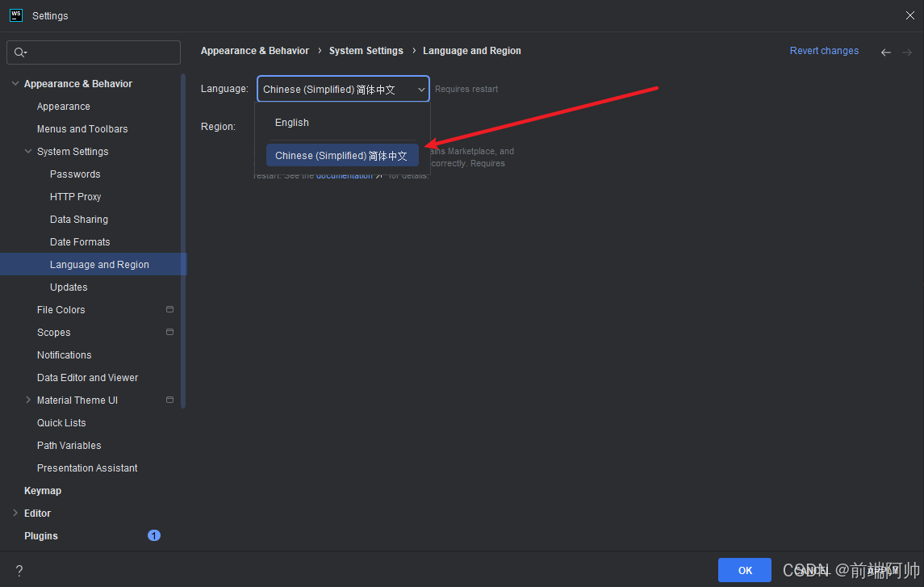
Task: Open Data Editor and Viewer settings
Action: [87, 377]
